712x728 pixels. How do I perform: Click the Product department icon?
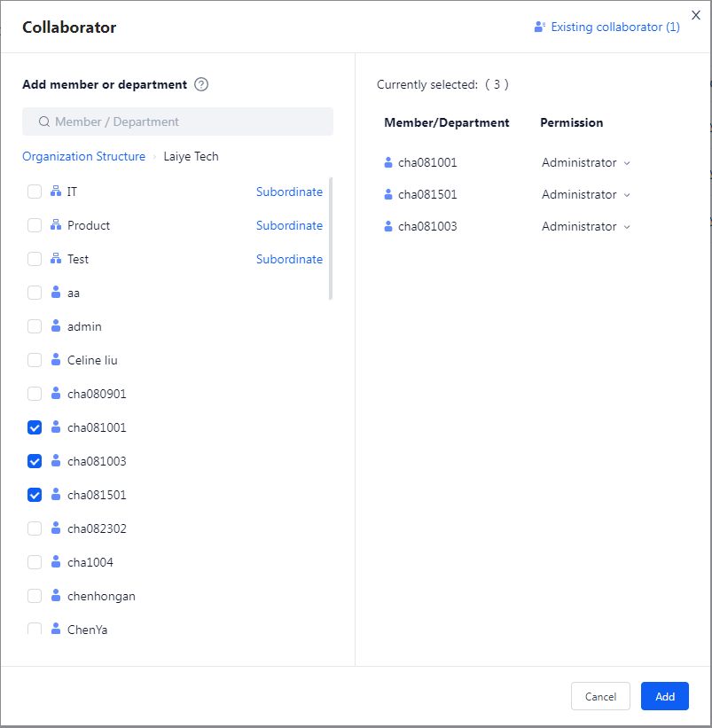[x=55, y=225]
